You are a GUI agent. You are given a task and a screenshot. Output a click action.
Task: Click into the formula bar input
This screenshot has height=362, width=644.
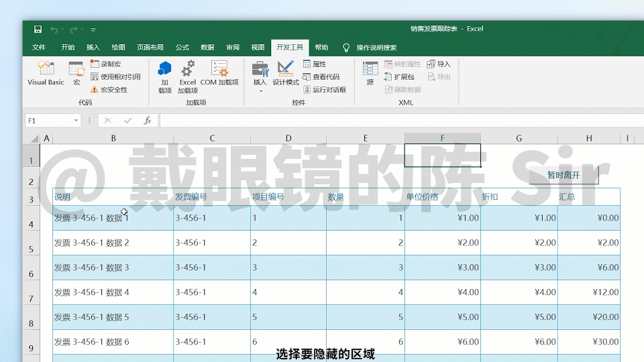402,121
